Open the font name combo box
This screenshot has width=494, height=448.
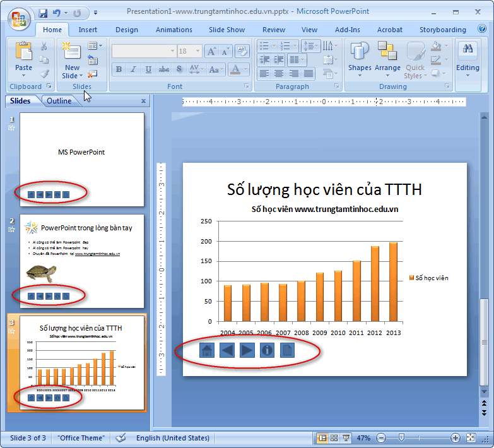(144, 51)
